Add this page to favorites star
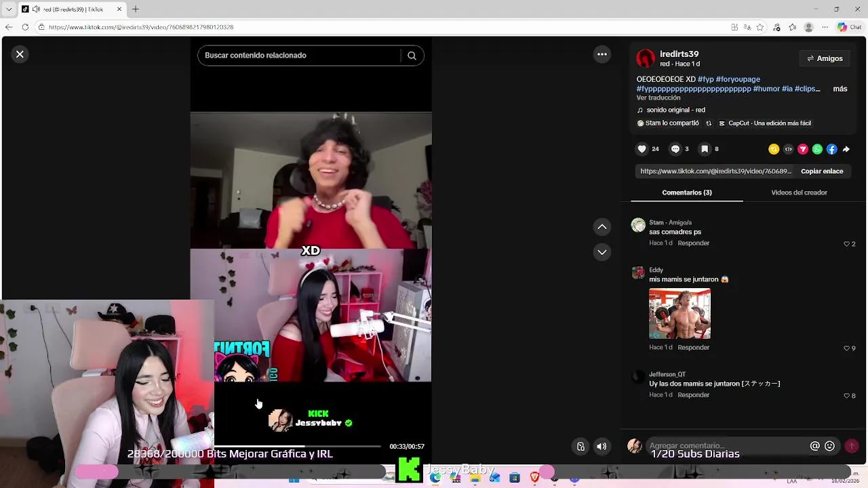The width and height of the screenshot is (868, 488). (760, 27)
